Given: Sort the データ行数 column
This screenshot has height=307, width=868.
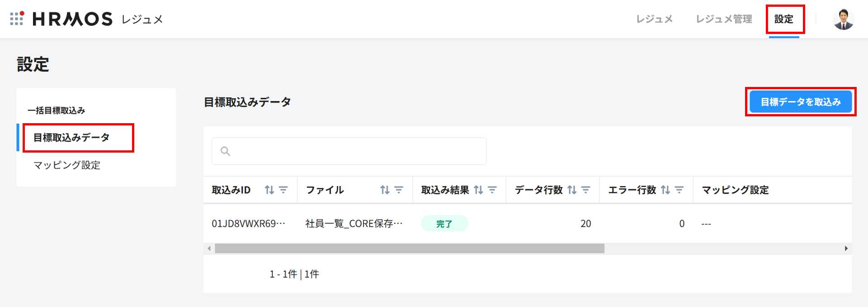Looking at the screenshot, I should pos(572,190).
